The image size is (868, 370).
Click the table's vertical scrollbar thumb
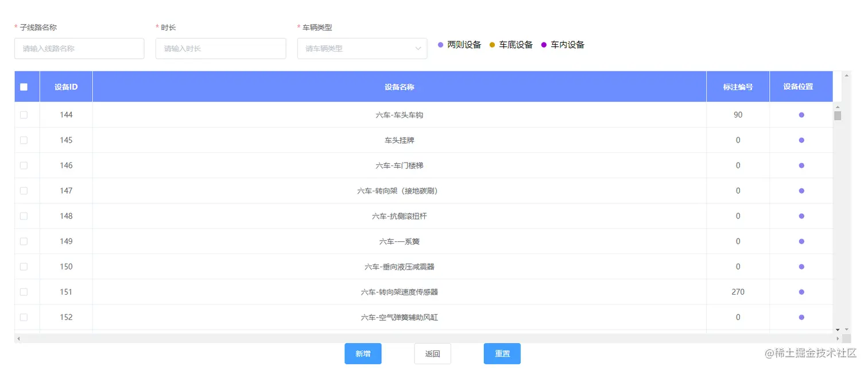point(838,115)
